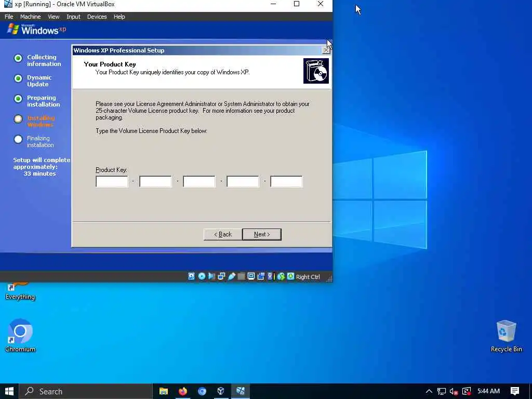Click the resize grip in VirtualBox status bar
This screenshot has height=399, width=532.
click(x=329, y=278)
